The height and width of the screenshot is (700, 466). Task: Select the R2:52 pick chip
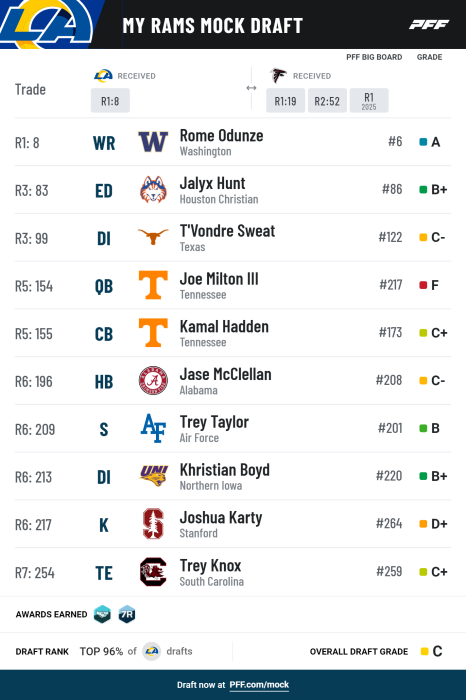pos(327,100)
